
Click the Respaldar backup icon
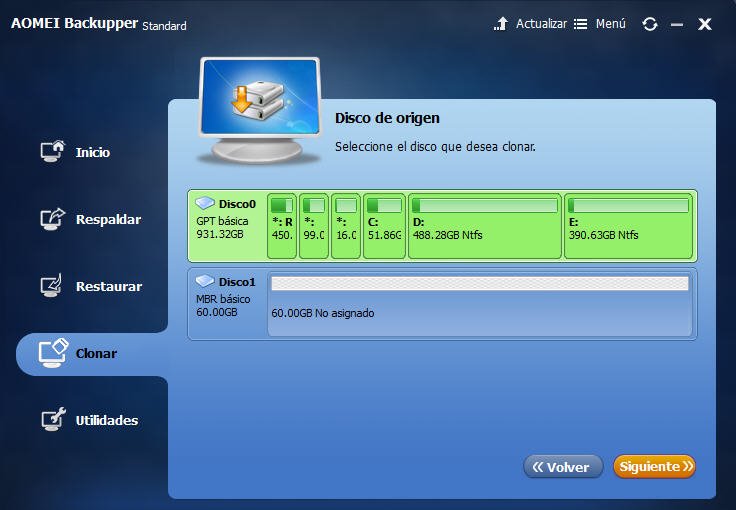52,219
